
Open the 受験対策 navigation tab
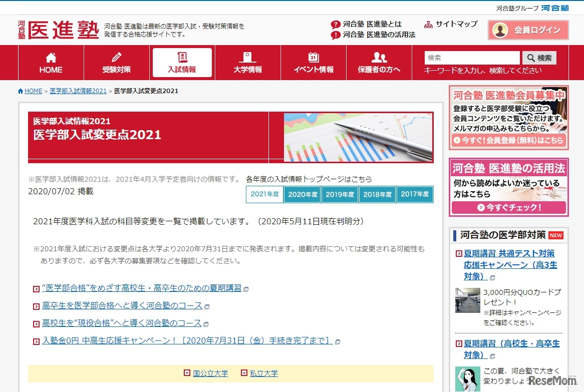coord(117,63)
